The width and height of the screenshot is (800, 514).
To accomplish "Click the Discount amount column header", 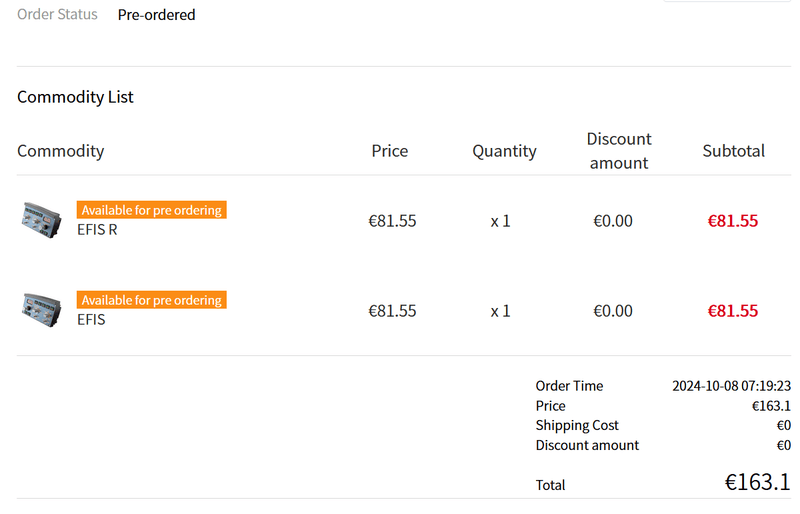I will [x=619, y=151].
